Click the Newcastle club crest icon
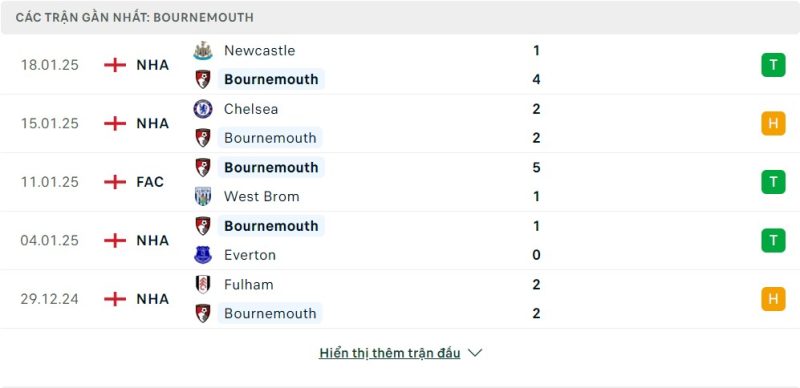Image resolution: width=800 pixels, height=388 pixels. coord(203,51)
